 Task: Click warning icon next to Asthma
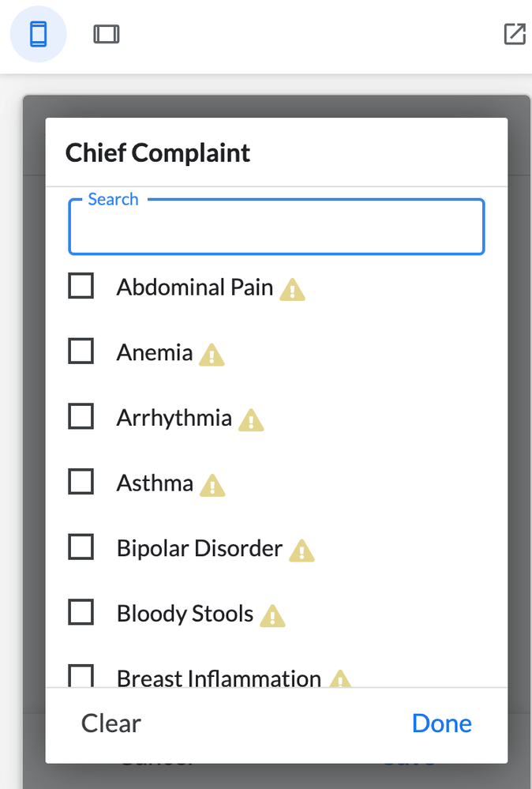[x=212, y=486]
